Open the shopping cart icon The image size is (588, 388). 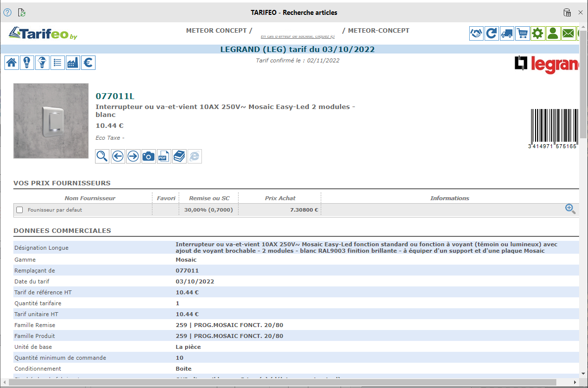coord(522,33)
